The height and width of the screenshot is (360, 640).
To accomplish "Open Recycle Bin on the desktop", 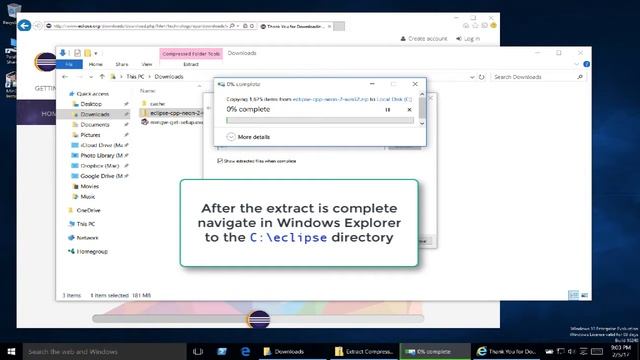I will point(12,13).
